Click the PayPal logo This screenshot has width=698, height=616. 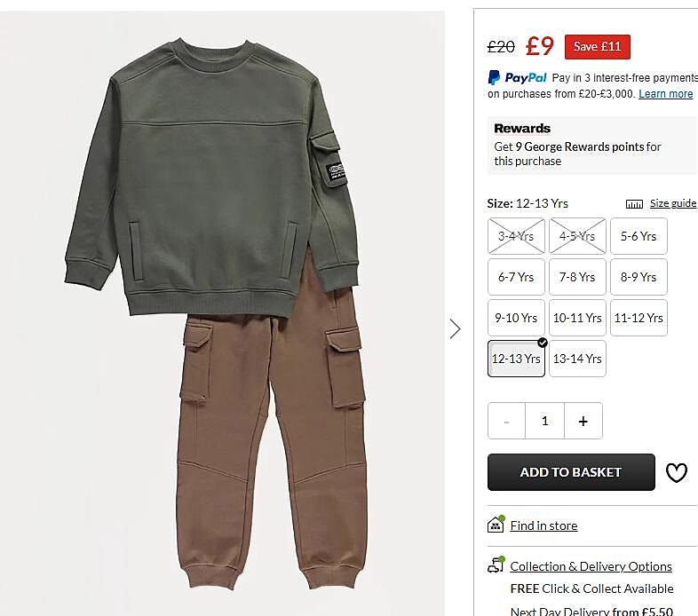point(518,78)
